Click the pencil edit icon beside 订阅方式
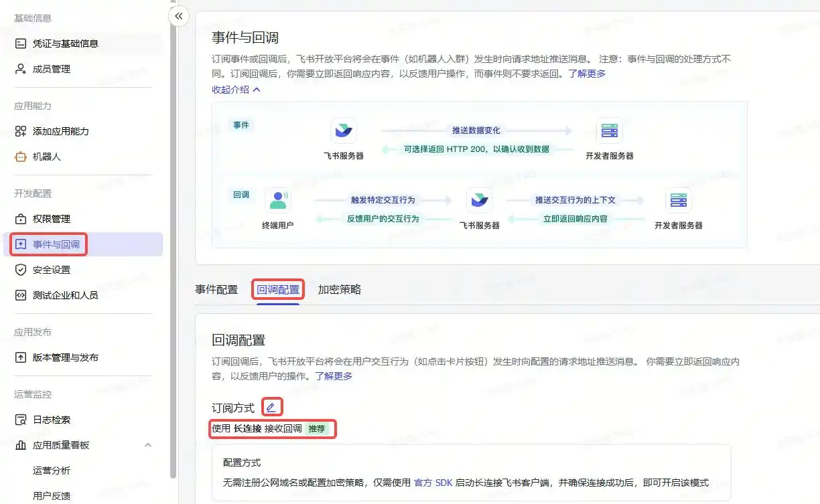Viewport: 820px width, 504px height. click(271, 407)
